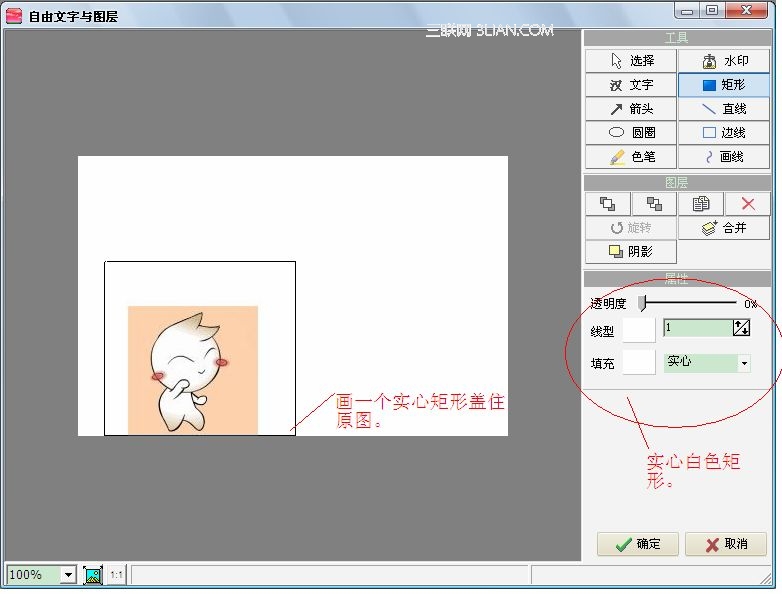The width and height of the screenshot is (782, 594).
Task: Delete layer with red X icon
Action: tap(747, 203)
